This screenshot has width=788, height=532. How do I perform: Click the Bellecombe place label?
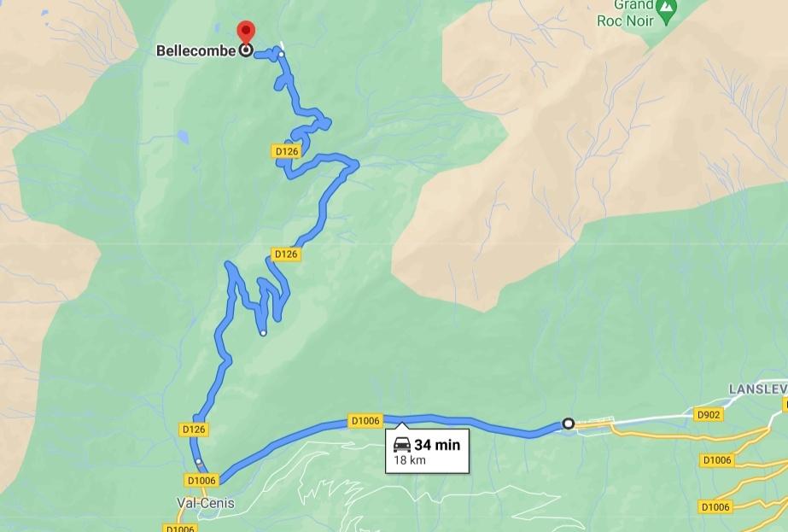[196, 50]
